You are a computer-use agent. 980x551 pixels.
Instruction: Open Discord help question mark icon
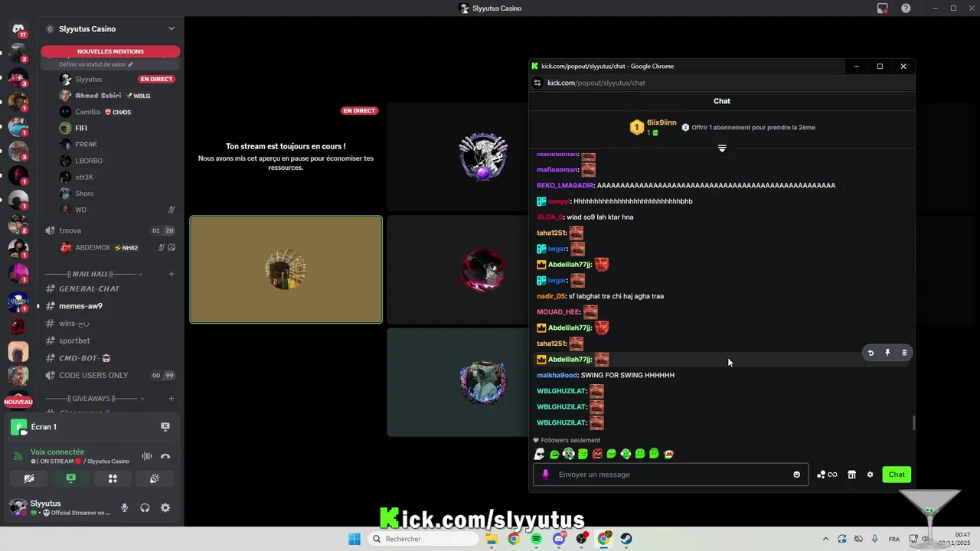coord(906,8)
